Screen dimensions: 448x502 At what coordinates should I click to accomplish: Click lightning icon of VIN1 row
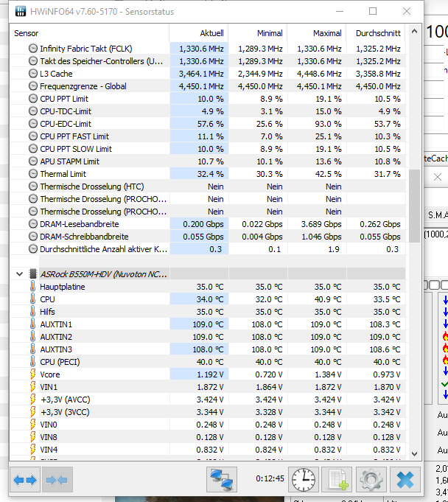pos(32,387)
